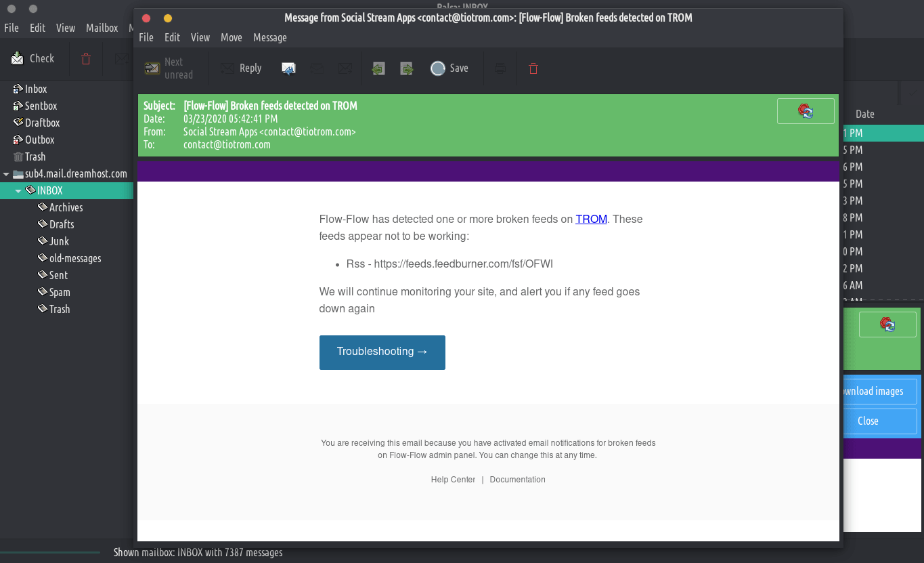This screenshot has height=563, width=924.
Task: Delete message using message window trash icon
Action: click(533, 68)
